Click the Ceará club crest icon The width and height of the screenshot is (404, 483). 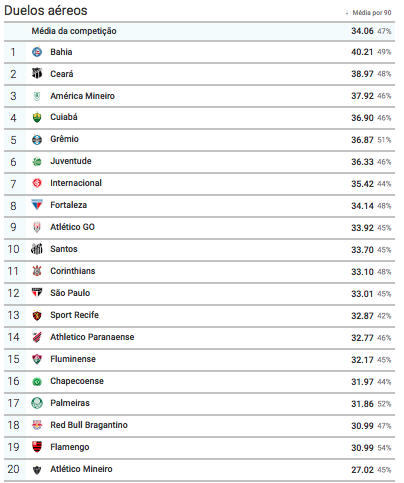37,73
